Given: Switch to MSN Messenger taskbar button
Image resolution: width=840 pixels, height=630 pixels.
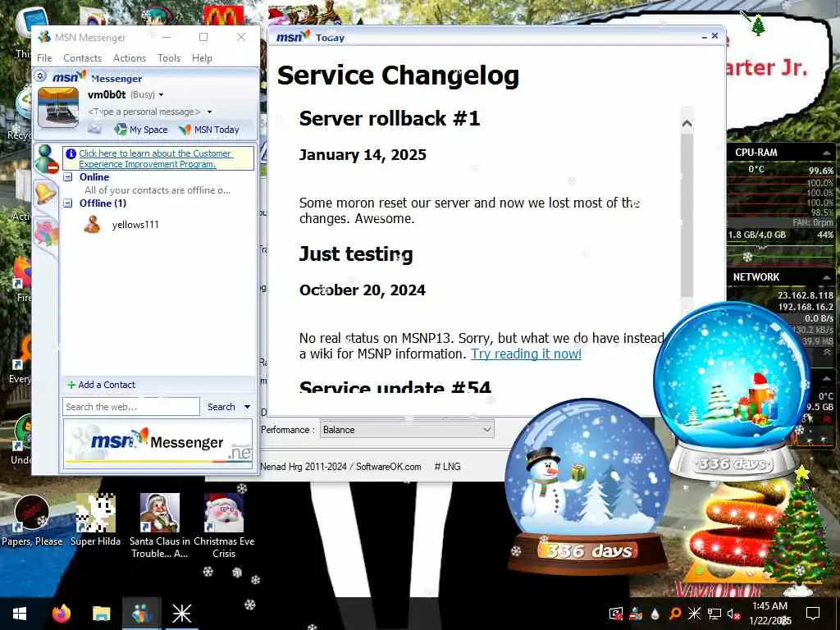Looking at the screenshot, I should tap(141, 614).
